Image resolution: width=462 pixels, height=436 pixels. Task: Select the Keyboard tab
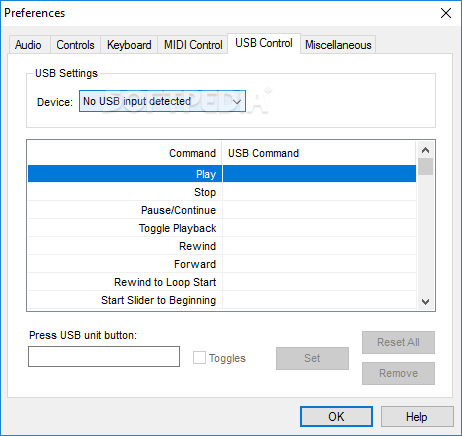pyautogui.click(x=129, y=44)
